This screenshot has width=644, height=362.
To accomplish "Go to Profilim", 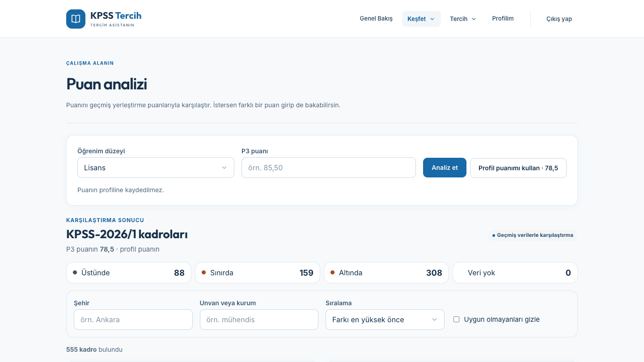I will [503, 19].
